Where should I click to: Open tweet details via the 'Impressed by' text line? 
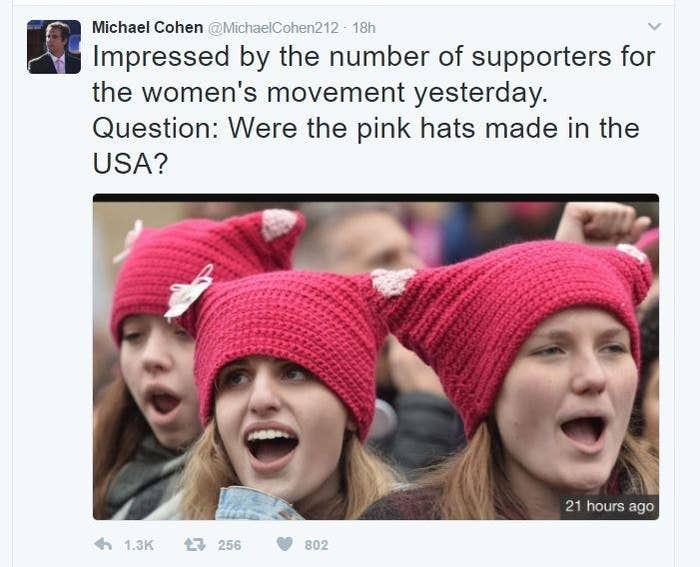click(374, 58)
